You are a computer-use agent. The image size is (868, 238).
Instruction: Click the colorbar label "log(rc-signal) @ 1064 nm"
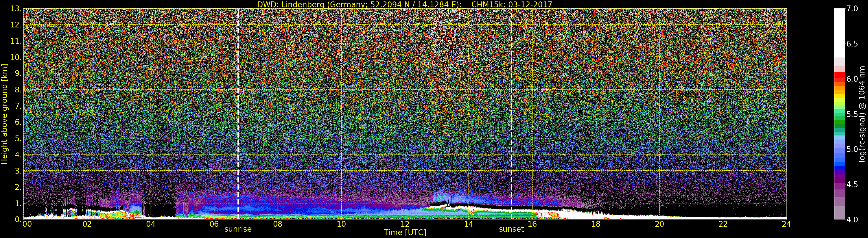click(x=862, y=114)
